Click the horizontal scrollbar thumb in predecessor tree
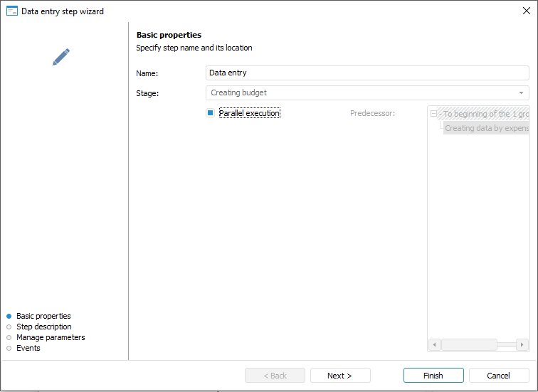 [469, 345]
